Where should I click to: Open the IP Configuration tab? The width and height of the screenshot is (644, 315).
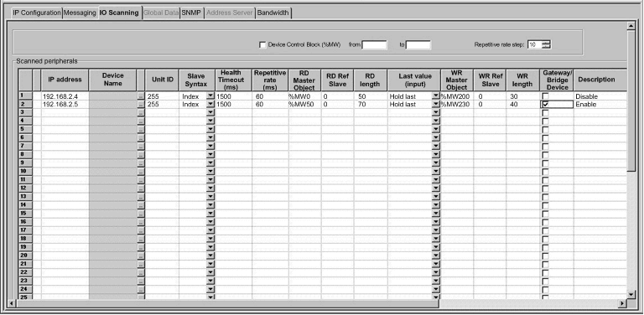[x=37, y=13]
